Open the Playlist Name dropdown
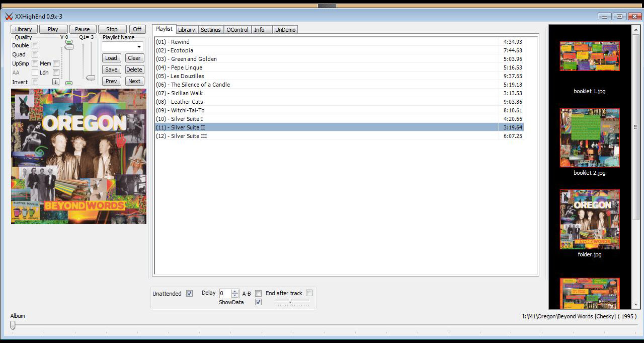This screenshot has height=343, width=644. (139, 47)
